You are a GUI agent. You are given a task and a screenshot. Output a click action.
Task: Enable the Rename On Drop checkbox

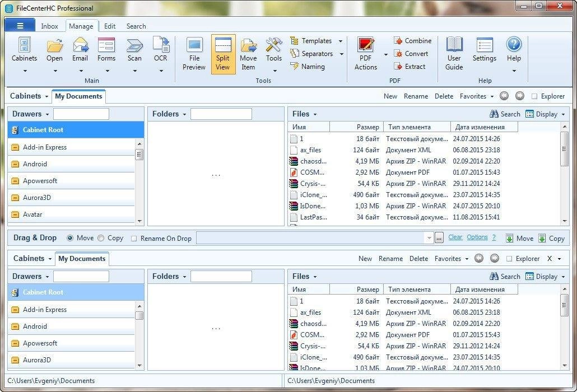(134, 239)
